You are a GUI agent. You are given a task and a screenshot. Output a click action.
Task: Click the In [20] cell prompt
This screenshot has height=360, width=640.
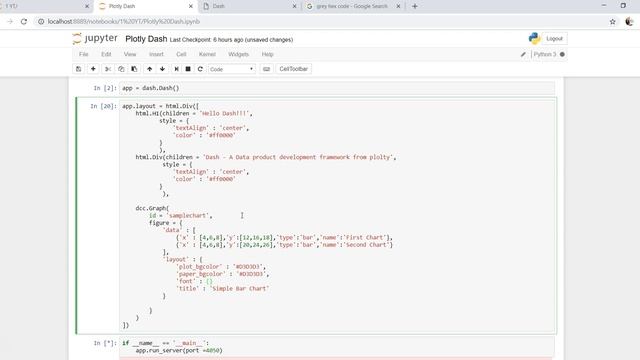[x=103, y=106]
